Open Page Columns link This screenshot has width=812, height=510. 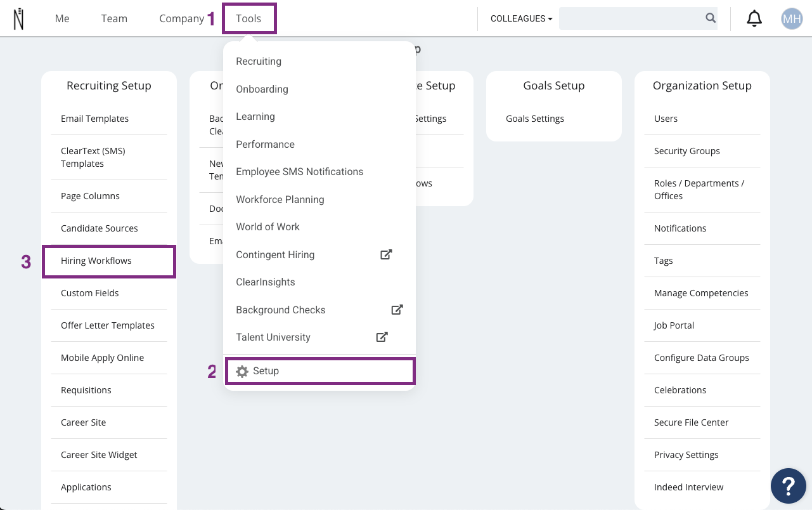tap(90, 196)
